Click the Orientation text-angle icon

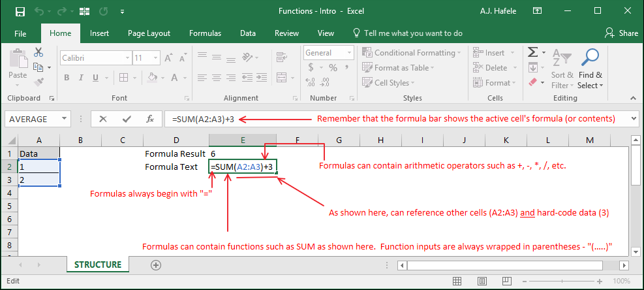pyautogui.click(x=247, y=56)
